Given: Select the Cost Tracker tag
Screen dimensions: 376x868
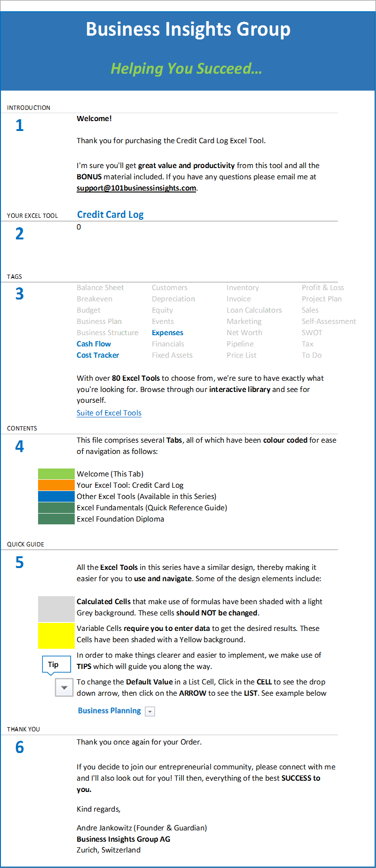Looking at the screenshot, I should pyautogui.click(x=98, y=355).
